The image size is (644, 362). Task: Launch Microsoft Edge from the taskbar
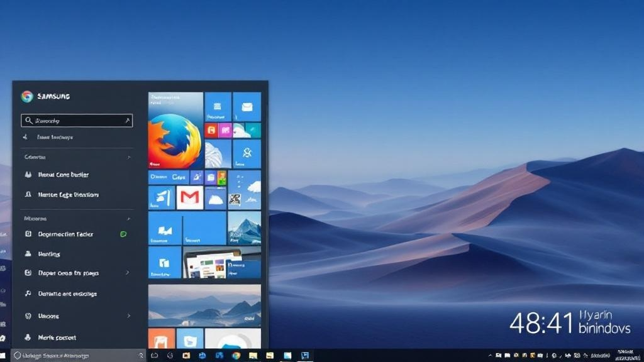pyautogui.click(x=203, y=355)
